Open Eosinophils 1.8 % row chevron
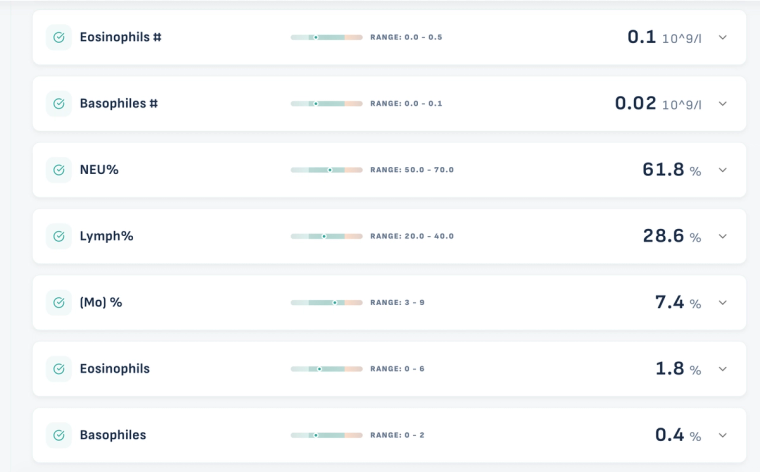 point(722,369)
